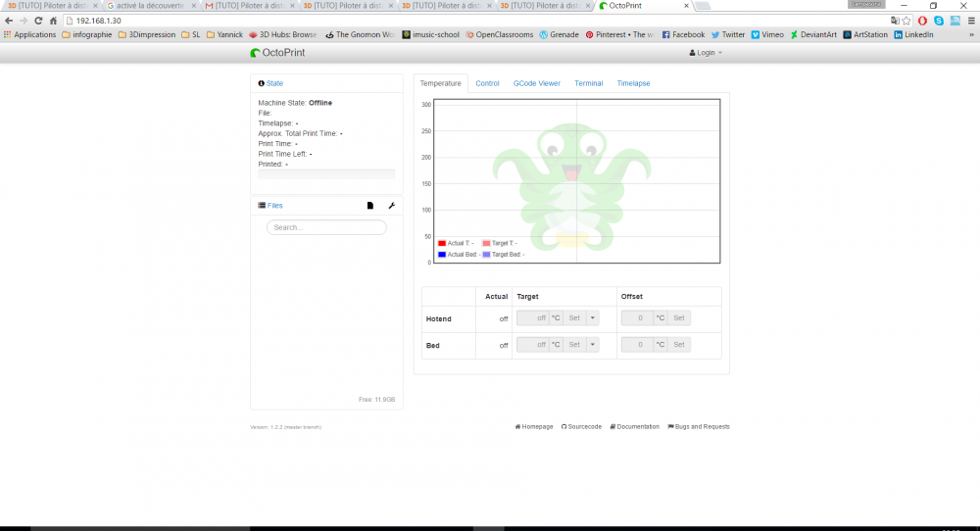Collapse the Files panel header
Viewport: 980px width, 531px height.
(270, 205)
